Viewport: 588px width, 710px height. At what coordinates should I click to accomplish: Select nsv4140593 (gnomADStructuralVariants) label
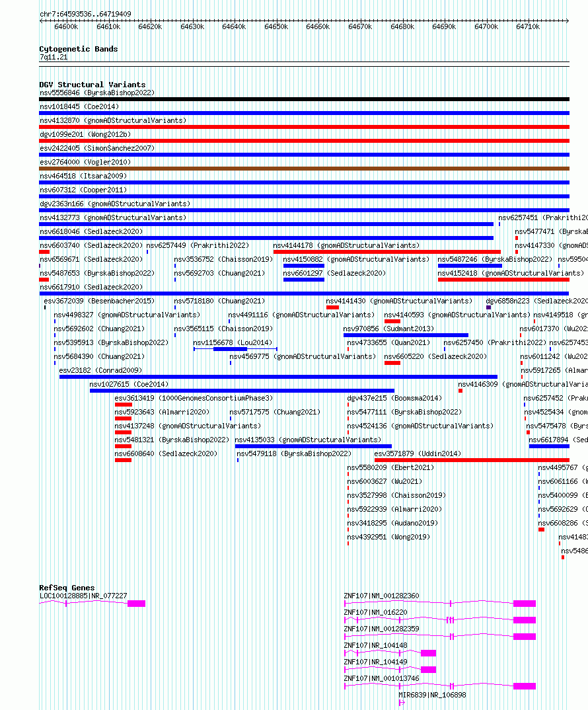point(457,315)
